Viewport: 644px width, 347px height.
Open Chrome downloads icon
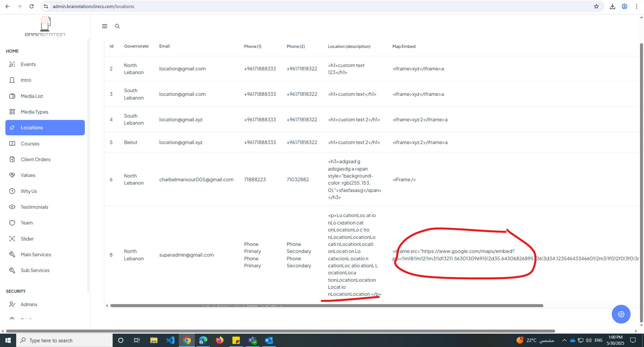[x=612, y=6]
